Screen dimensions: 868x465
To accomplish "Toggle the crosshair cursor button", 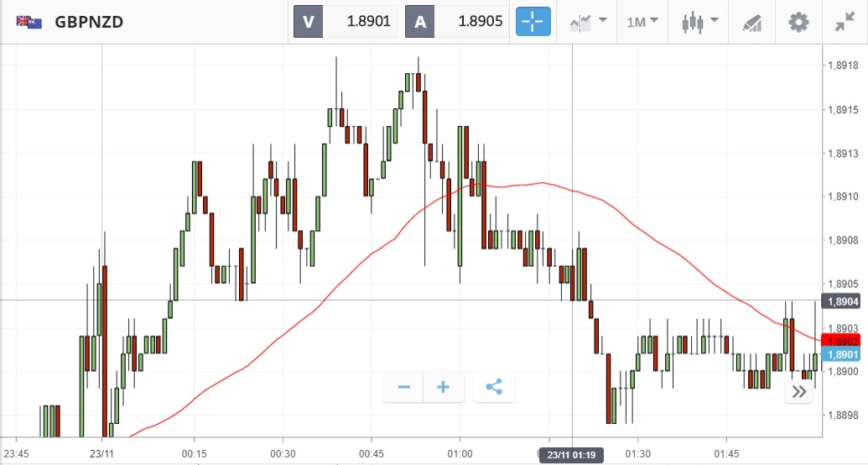I will [x=533, y=22].
